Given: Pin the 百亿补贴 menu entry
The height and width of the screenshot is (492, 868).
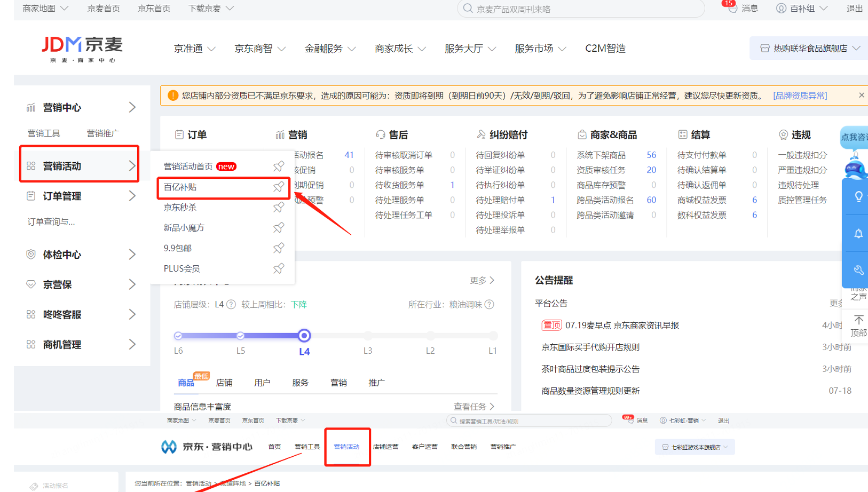Looking at the screenshot, I should [x=279, y=187].
